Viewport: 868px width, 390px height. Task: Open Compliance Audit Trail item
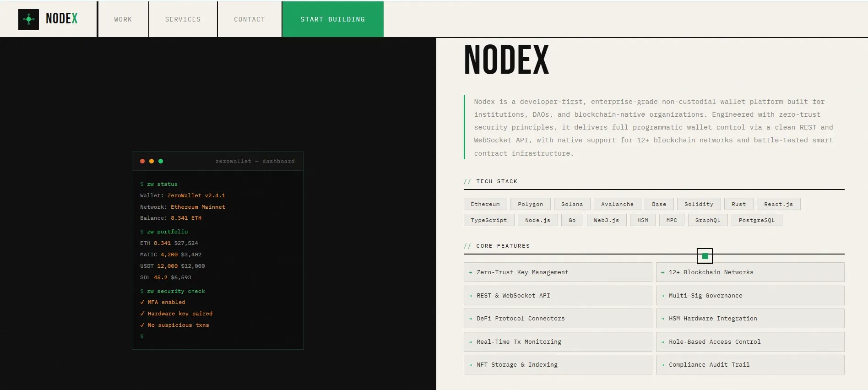click(750, 365)
